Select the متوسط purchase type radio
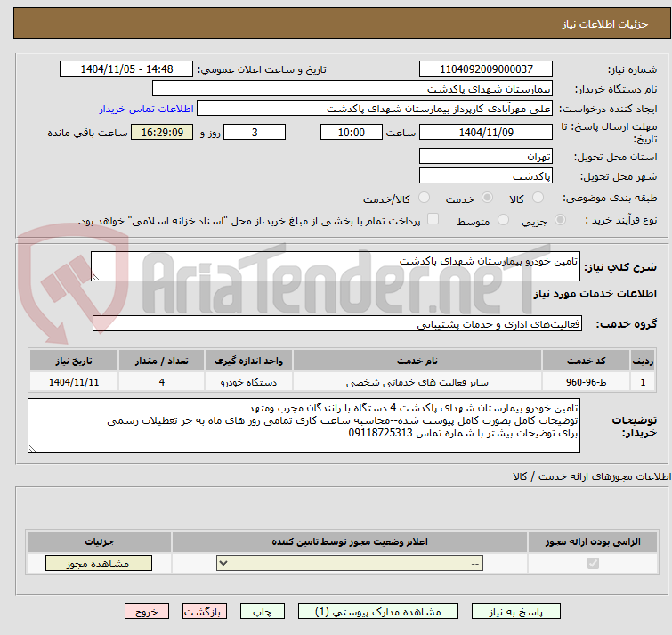The width and height of the screenshot is (672, 635). click(503, 220)
